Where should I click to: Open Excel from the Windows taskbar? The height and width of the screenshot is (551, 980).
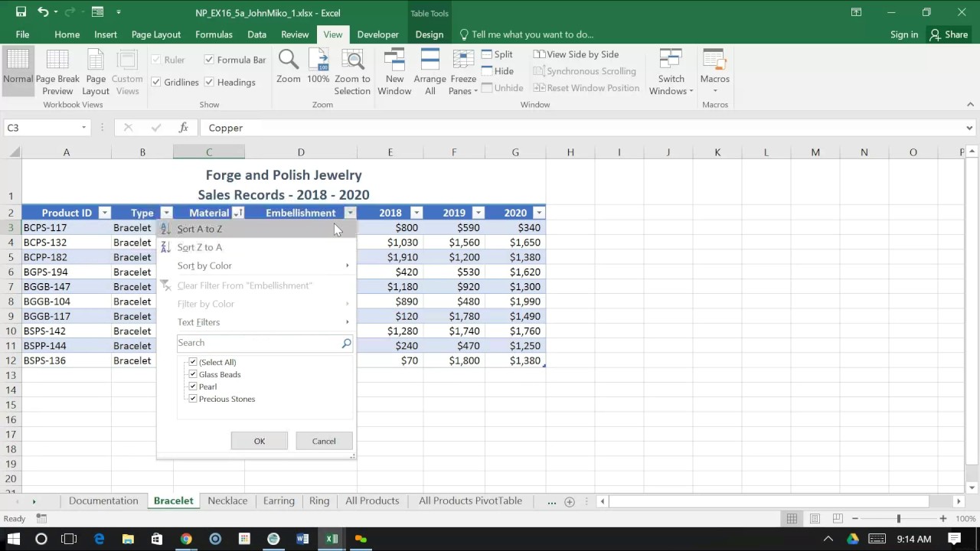pyautogui.click(x=332, y=539)
